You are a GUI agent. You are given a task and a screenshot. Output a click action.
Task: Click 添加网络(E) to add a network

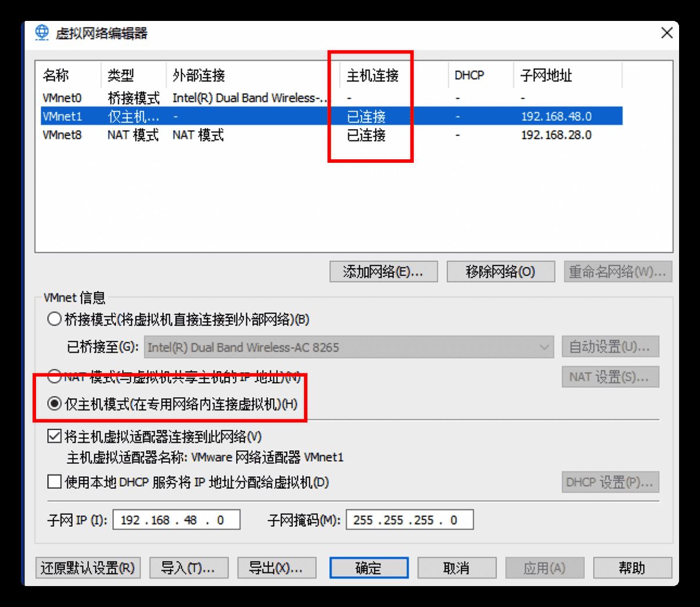point(383,272)
